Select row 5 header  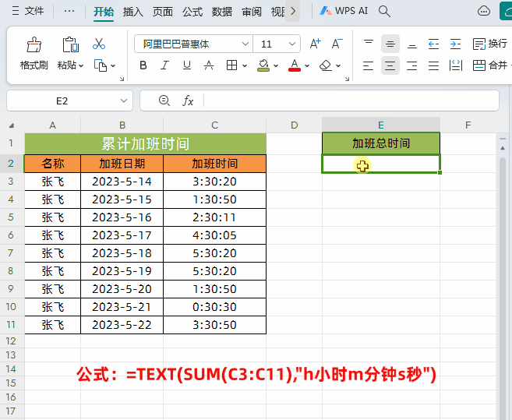[11, 217]
